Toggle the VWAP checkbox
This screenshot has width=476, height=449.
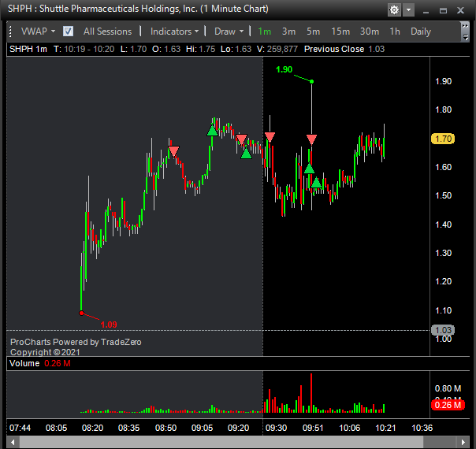pyautogui.click(x=68, y=32)
